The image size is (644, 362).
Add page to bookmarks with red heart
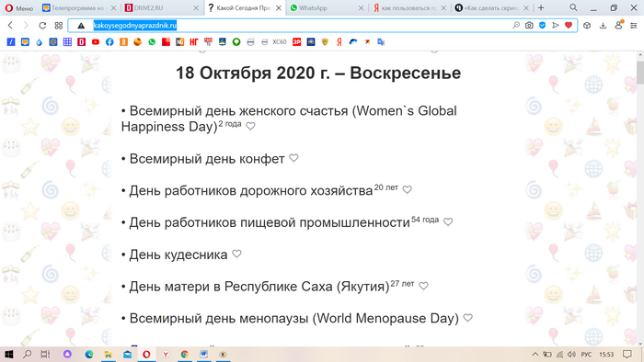tap(569, 26)
